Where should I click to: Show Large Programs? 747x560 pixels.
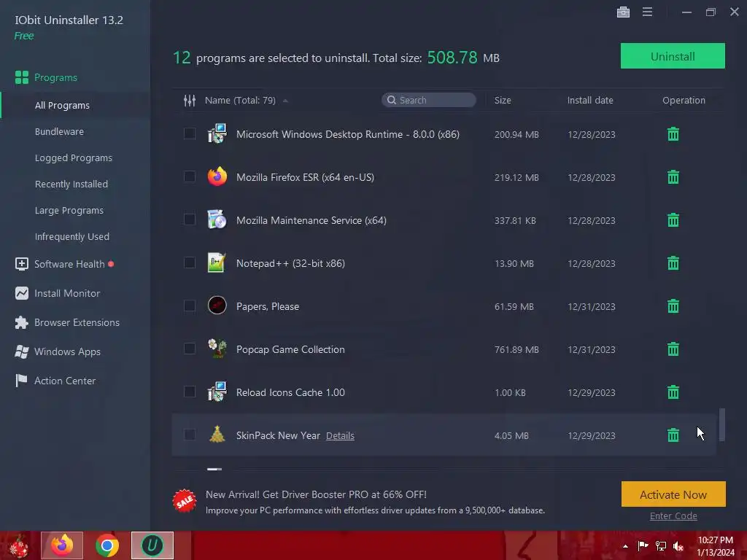pyautogui.click(x=69, y=210)
